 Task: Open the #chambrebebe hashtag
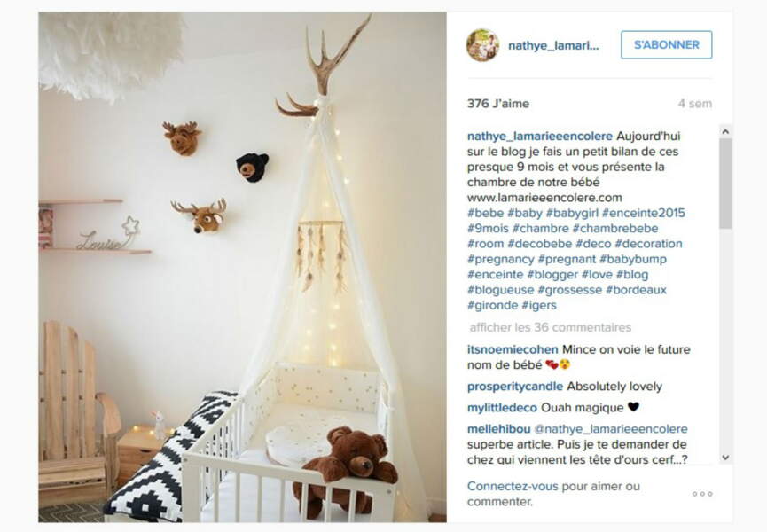pyautogui.click(x=614, y=229)
